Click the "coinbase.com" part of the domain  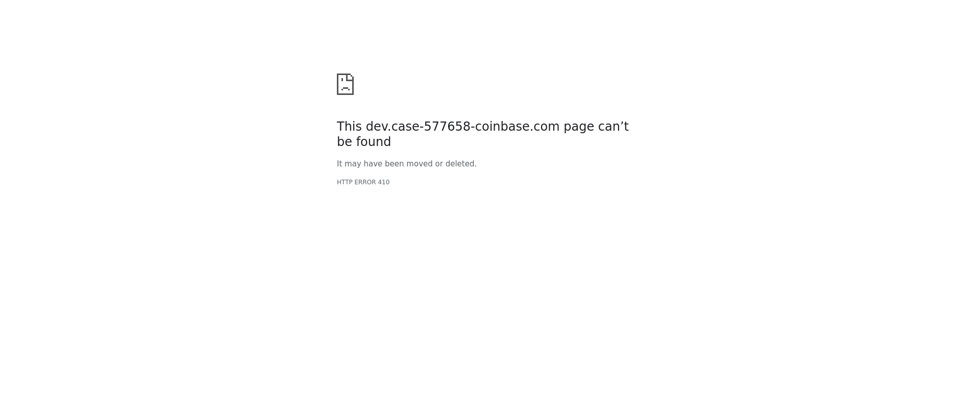(x=517, y=127)
